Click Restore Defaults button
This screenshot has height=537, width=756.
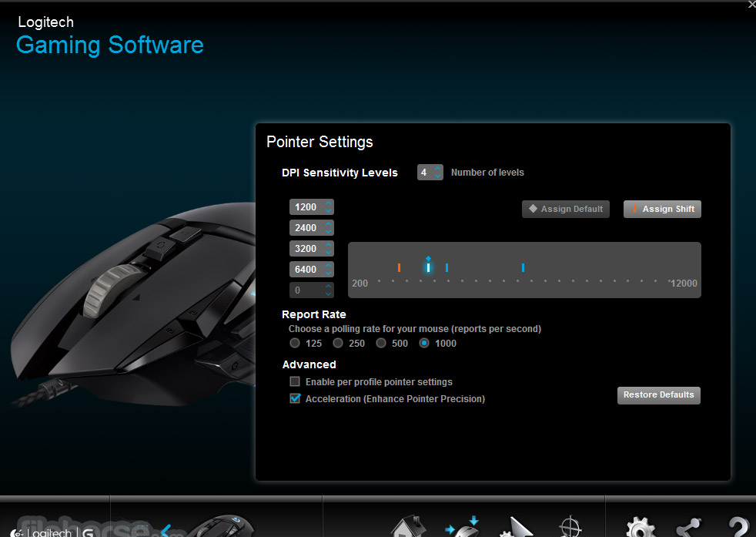click(x=658, y=395)
